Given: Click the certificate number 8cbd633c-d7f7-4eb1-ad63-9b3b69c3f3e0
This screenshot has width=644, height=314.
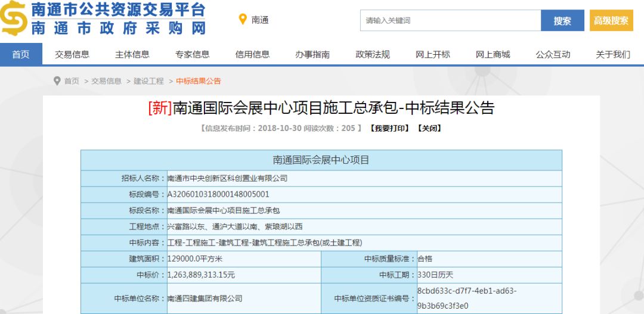Looking at the screenshot, I should [x=467, y=299].
